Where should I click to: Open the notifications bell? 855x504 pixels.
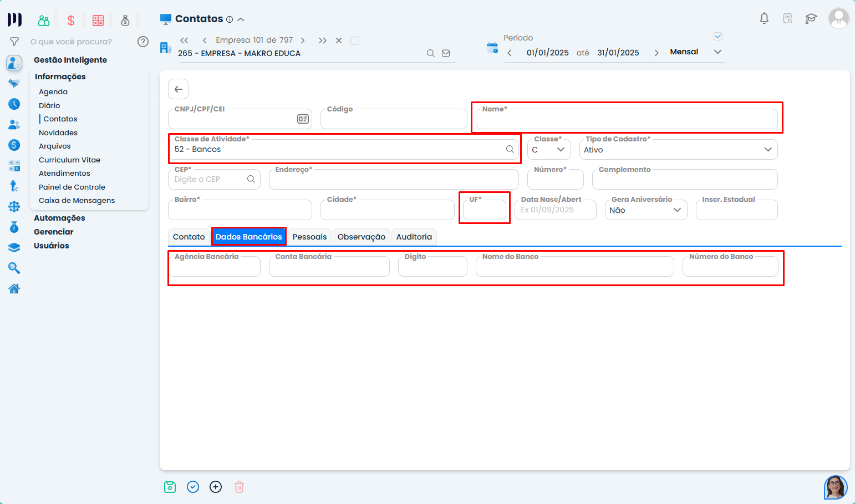764,18
